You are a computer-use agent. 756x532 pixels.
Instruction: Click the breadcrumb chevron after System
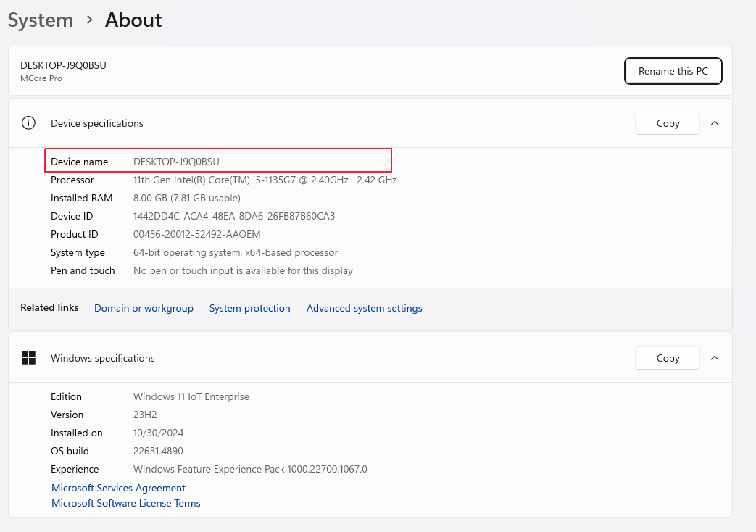click(89, 20)
